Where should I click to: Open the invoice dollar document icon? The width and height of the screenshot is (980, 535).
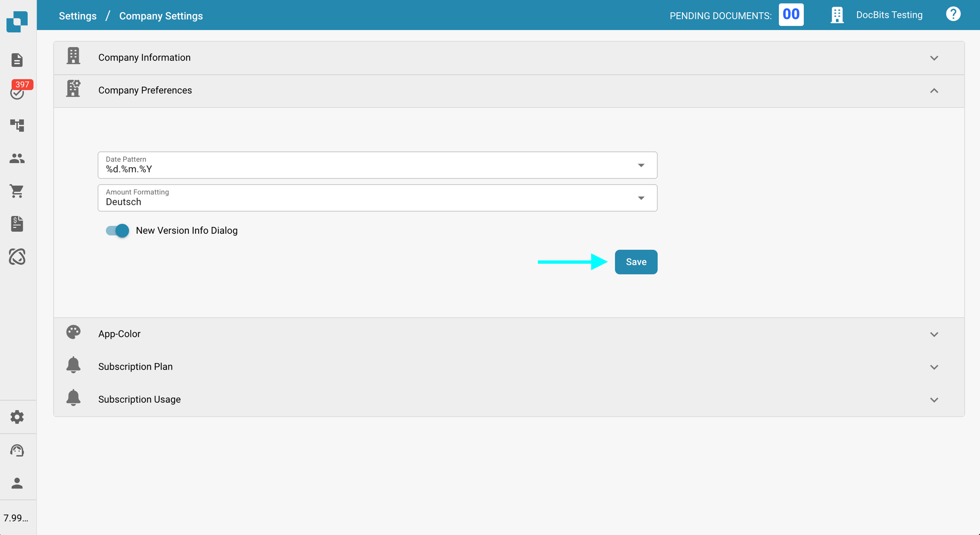(17, 224)
